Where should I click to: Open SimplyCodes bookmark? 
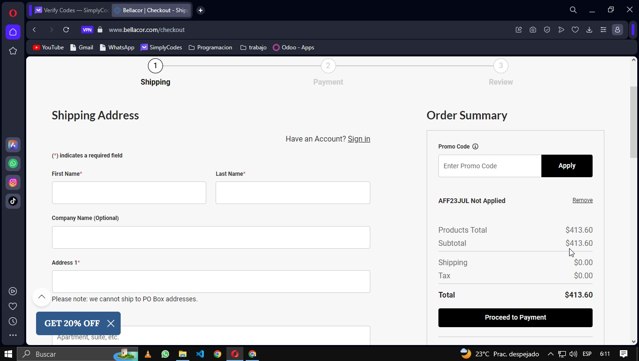pos(161,47)
